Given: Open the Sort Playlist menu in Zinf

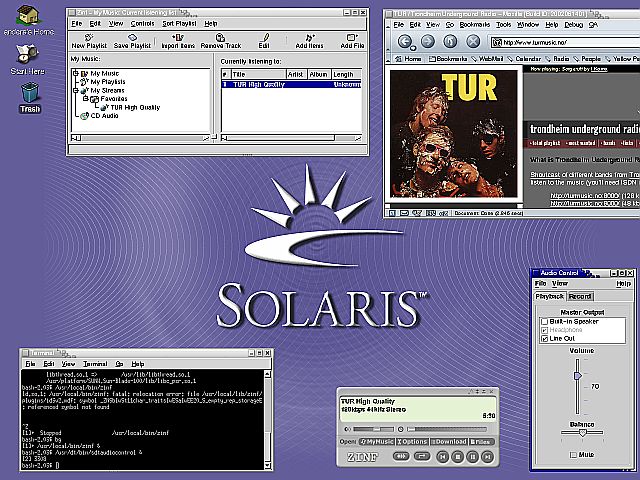Looking at the screenshot, I should (x=179, y=24).
